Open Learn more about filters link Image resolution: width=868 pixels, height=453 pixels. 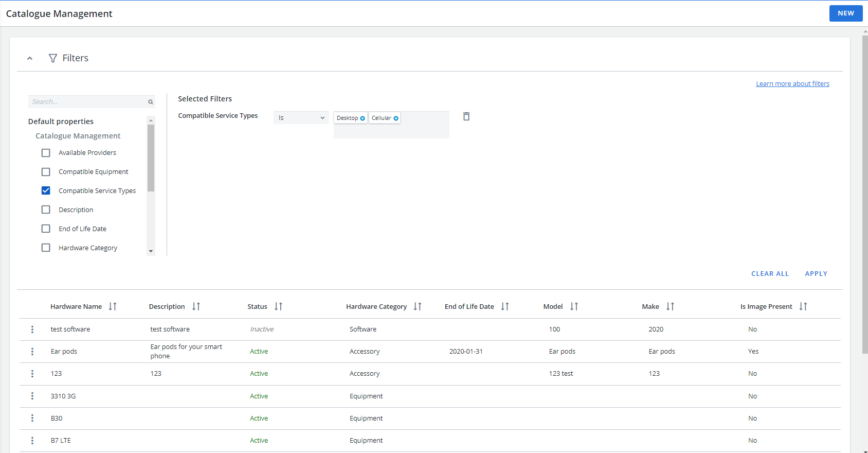click(x=792, y=84)
